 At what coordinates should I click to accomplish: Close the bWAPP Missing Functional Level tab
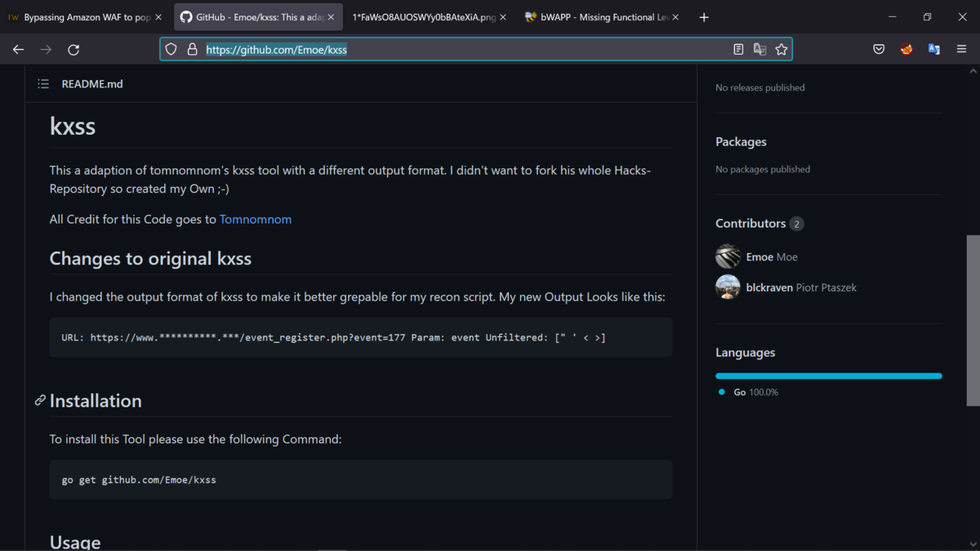675,17
